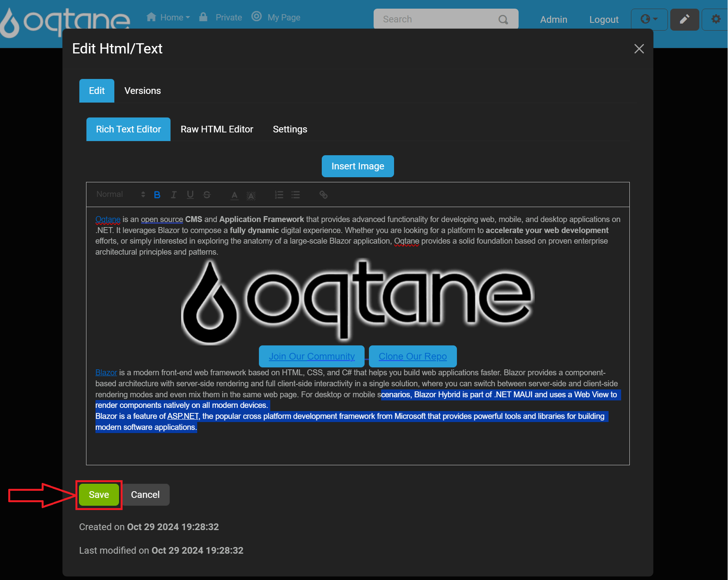
Task: Apply ordered numbered list formatting
Action: (x=279, y=195)
